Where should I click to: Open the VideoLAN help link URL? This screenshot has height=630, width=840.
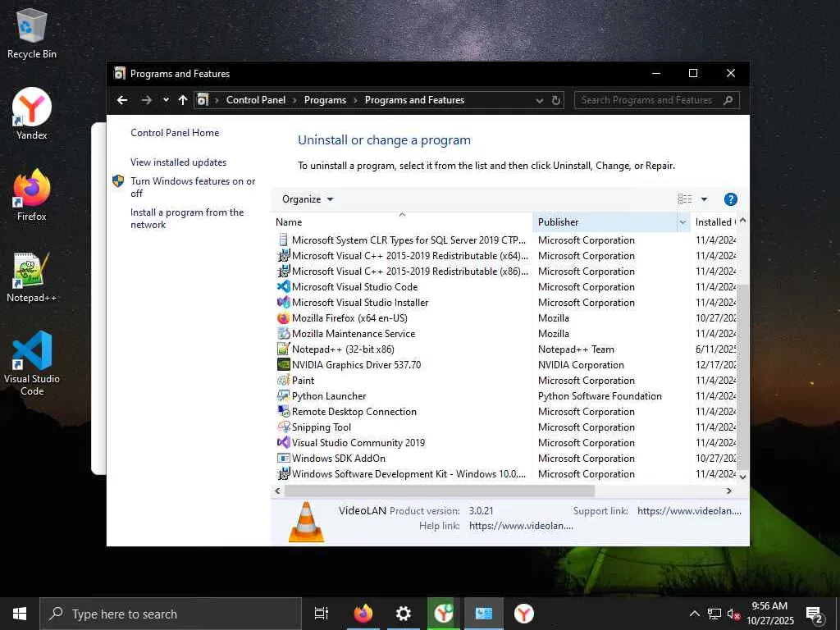pyautogui.click(x=521, y=526)
